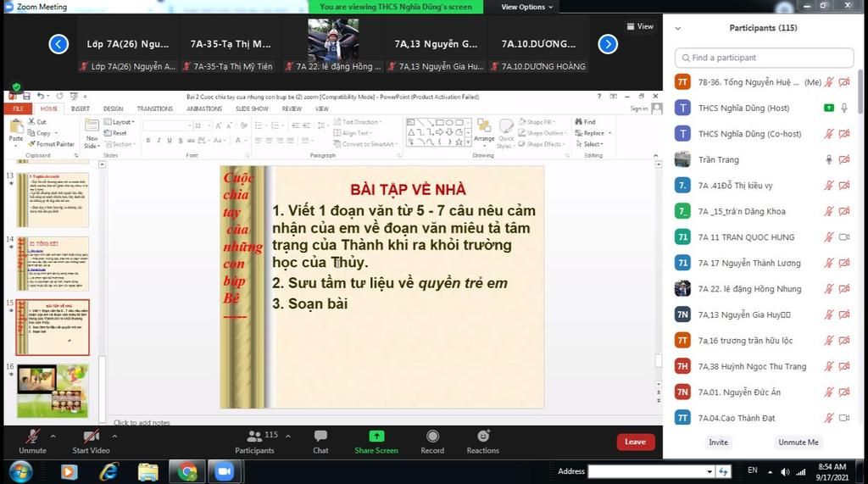868x484 pixels.
Task: Click Quick Styles in Drawing group
Action: tap(505, 133)
